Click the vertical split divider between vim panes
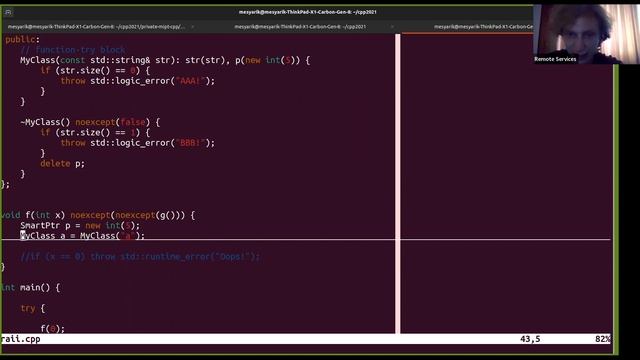The width and height of the screenshot is (640, 360). pyautogui.click(x=398, y=184)
